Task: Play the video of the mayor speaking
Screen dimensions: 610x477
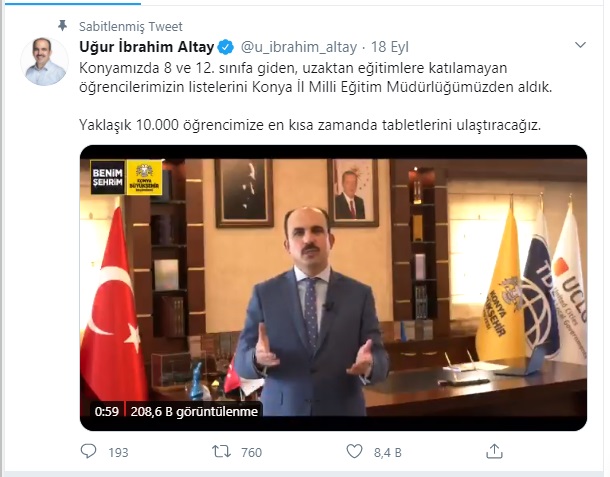Action: click(333, 288)
